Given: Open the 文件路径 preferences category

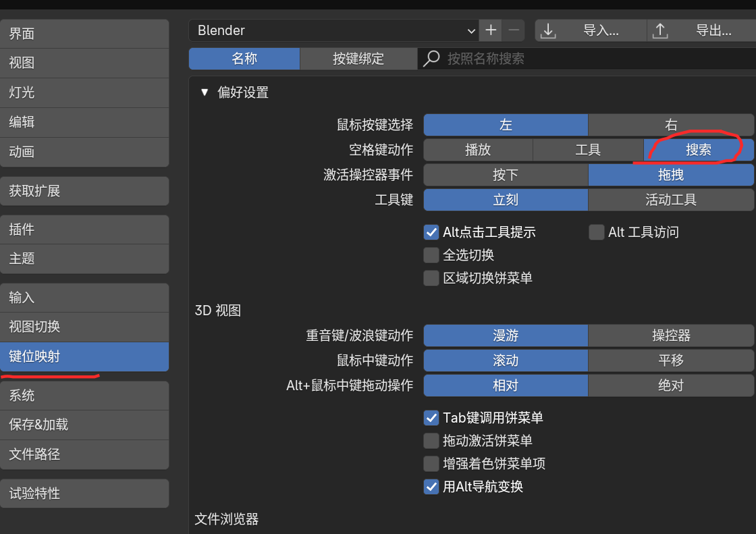Looking at the screenshot, I should (x=84, y=454).
